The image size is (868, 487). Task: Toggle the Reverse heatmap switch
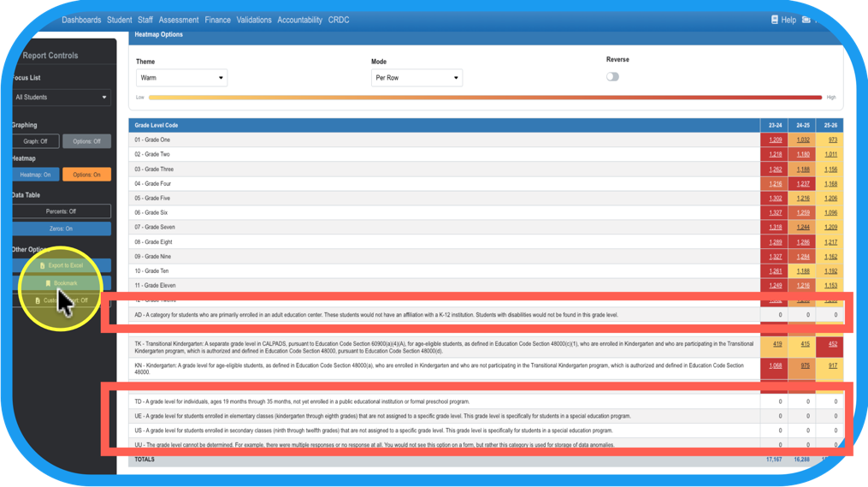[x=612, y=76]
